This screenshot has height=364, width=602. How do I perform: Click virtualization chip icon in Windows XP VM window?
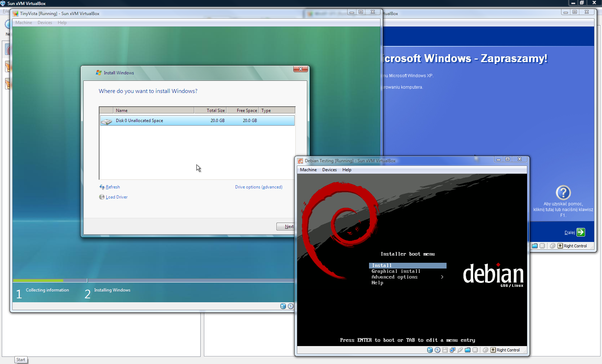(542, 246)
